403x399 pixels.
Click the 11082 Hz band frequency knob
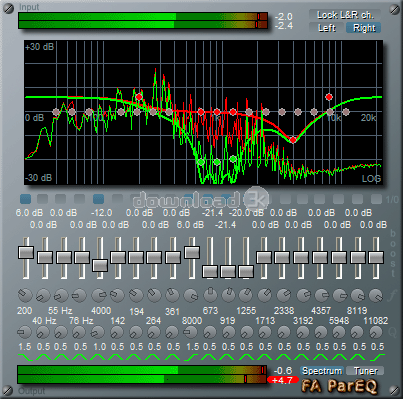[x=376, y=295]
